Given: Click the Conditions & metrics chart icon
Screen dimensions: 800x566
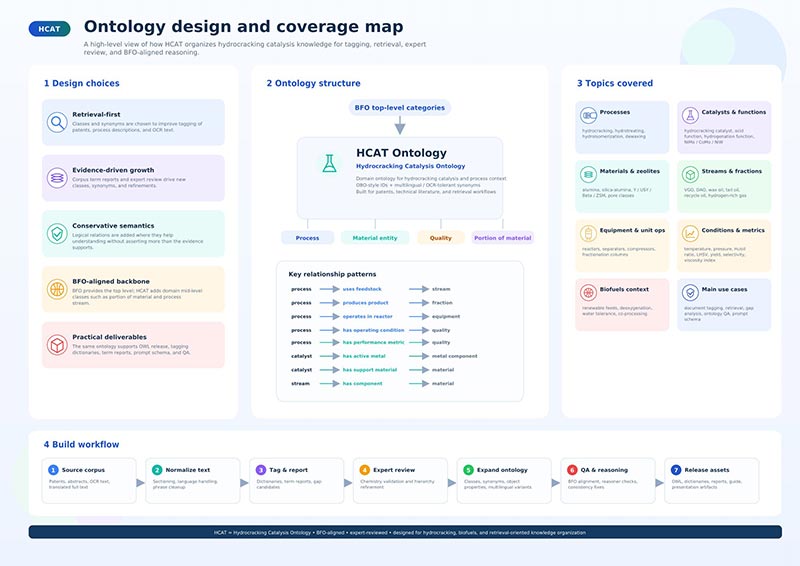Looking at the screenshot, I should pyautogui.click(x=690, y=234).
